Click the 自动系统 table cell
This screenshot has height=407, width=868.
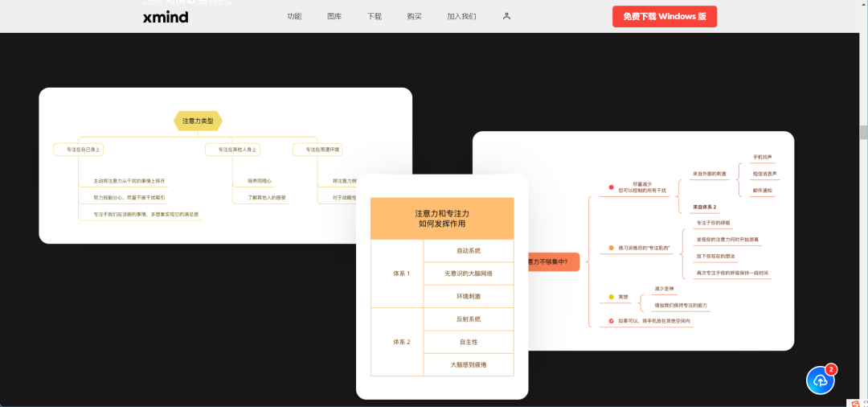(x=469, y=251)
